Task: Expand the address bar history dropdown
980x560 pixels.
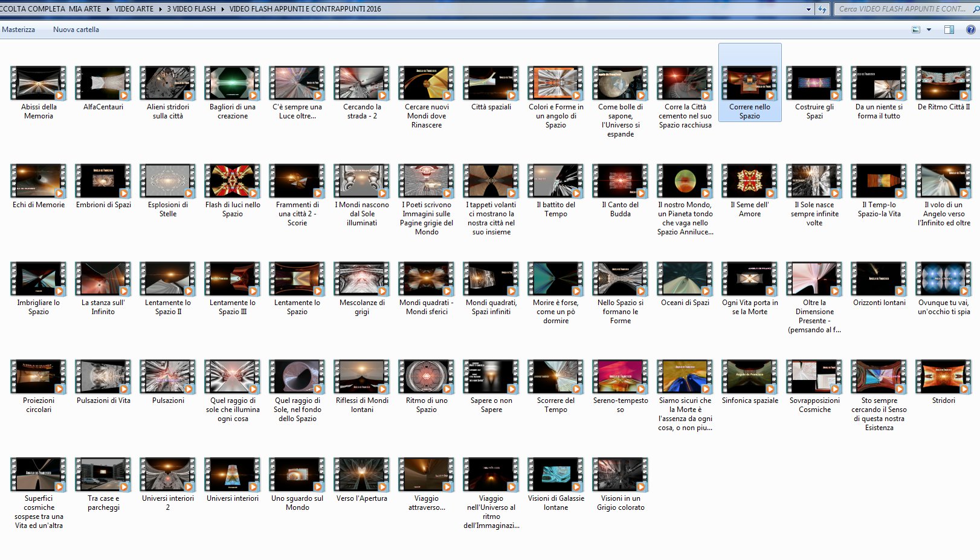Action: pyautogui.click(x=808, y=9)
